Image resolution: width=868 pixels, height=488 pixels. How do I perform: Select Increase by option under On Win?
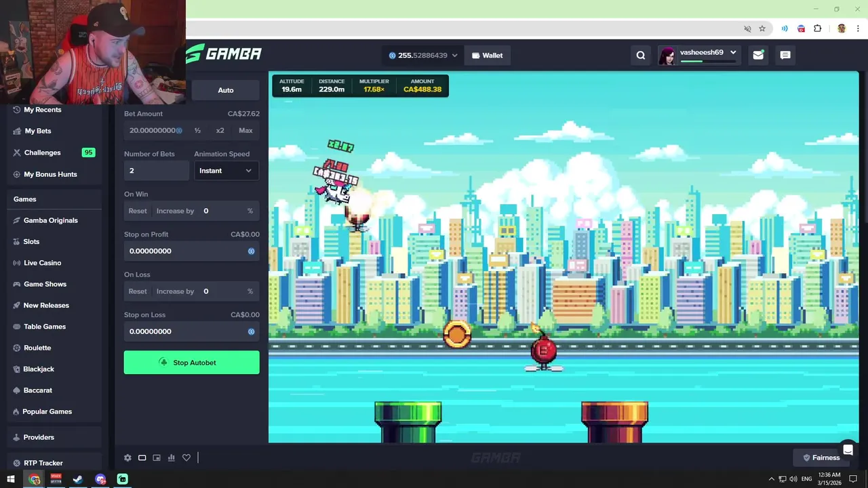(175, 211)
